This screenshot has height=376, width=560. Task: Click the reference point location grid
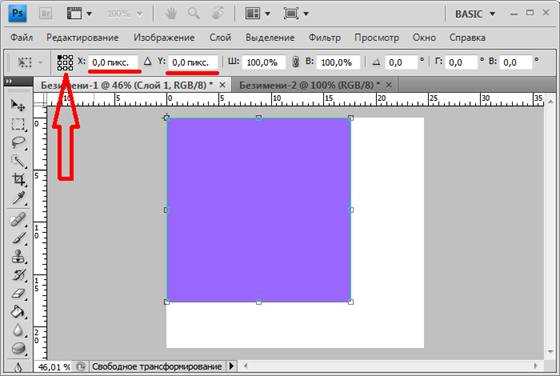tap(65, 62)
